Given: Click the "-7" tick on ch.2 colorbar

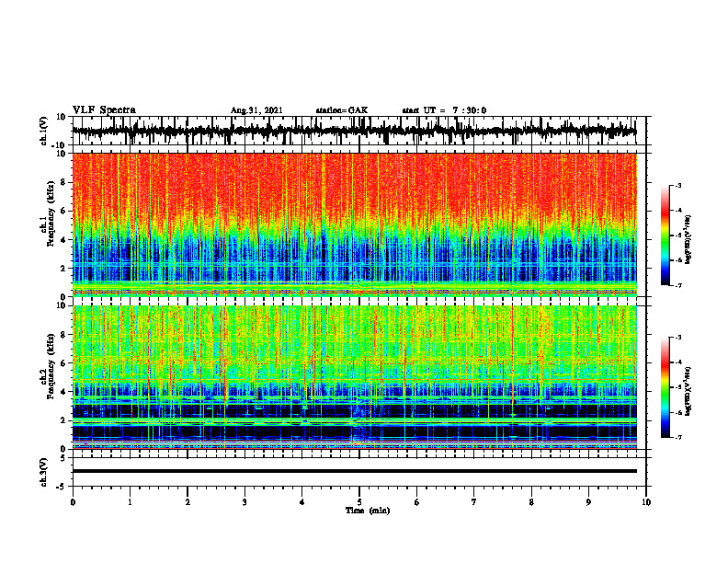Looking at the screenshot, I should pyautogui.click(x=678, y=437).
